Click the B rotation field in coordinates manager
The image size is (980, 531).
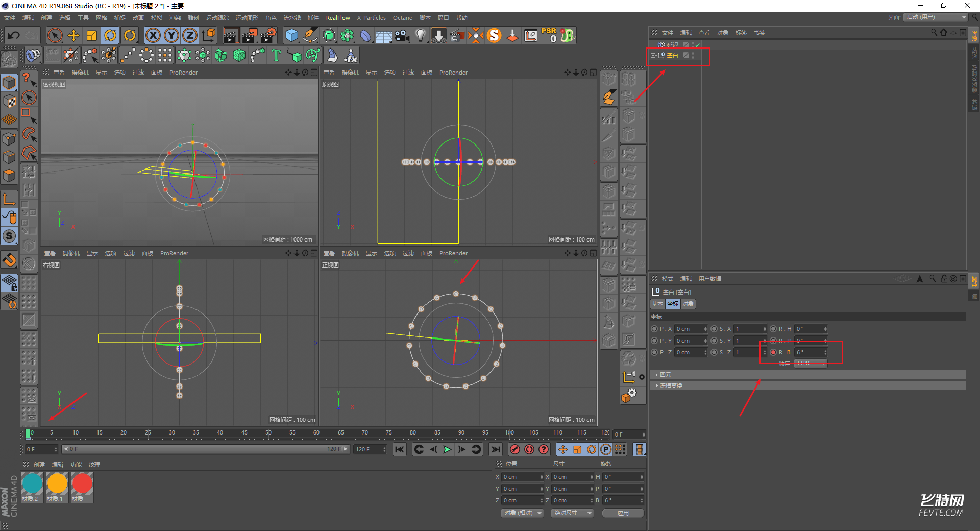pos(623,500)
